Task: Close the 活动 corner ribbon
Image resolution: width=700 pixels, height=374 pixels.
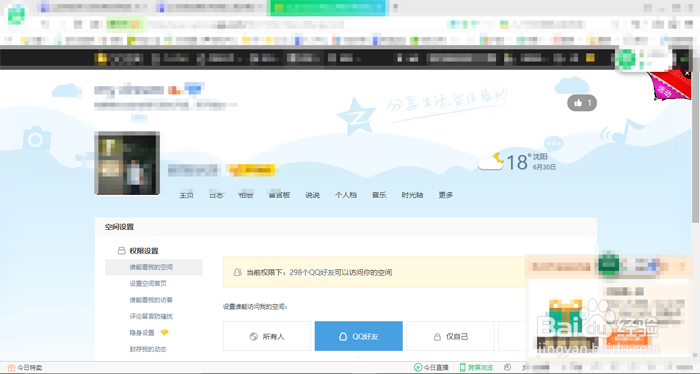Action: click(x=687, y=73)
